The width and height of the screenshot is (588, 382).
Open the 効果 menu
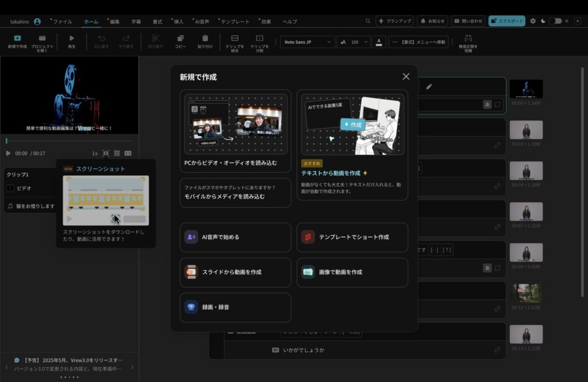(266, 22)
